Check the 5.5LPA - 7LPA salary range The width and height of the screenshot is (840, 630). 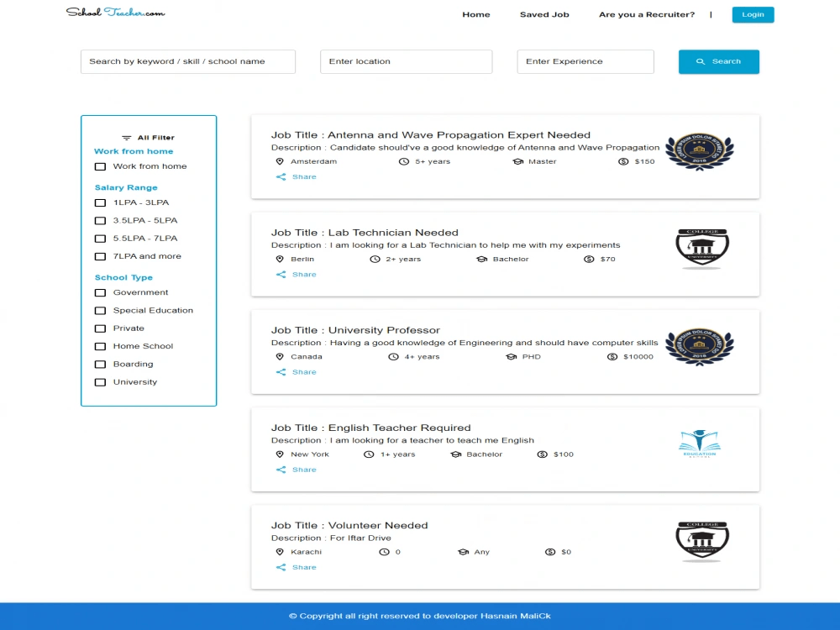[x=100, y=239]
